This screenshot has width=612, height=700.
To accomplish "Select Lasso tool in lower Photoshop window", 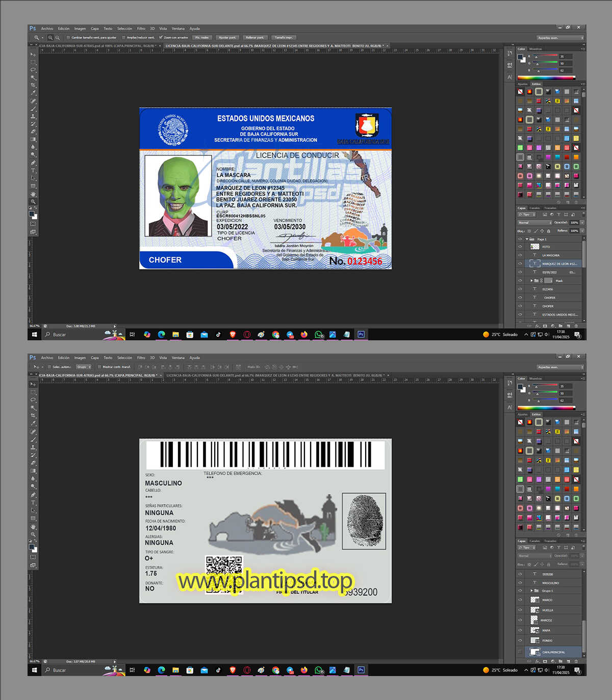I will [x=33, y=400].
